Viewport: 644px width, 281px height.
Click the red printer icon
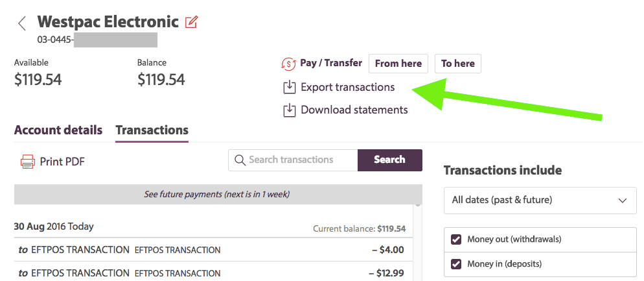tap(27, 161)
